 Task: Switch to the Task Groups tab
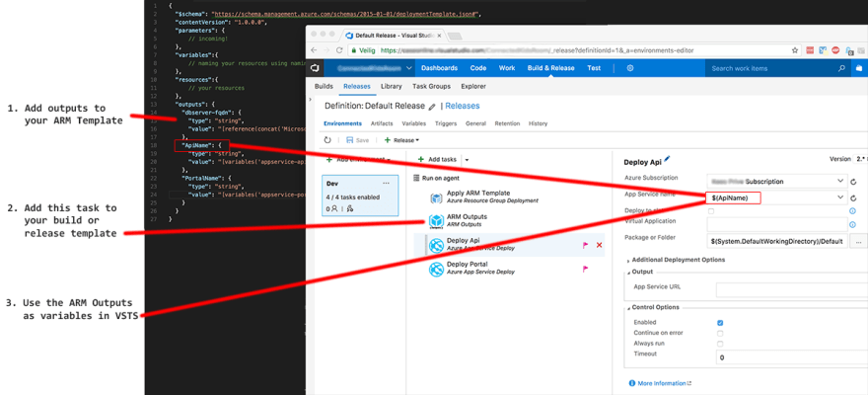(x=431, y=87)
